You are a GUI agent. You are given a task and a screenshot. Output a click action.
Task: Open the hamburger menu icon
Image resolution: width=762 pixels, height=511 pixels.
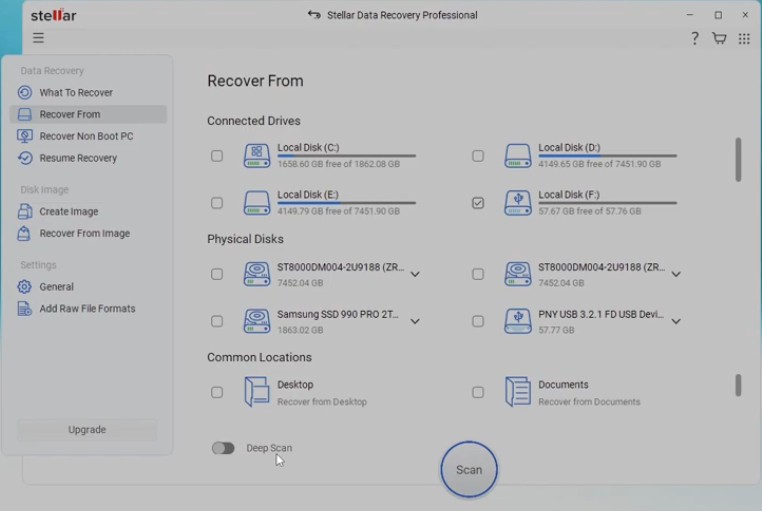click(x=38, y=38)
